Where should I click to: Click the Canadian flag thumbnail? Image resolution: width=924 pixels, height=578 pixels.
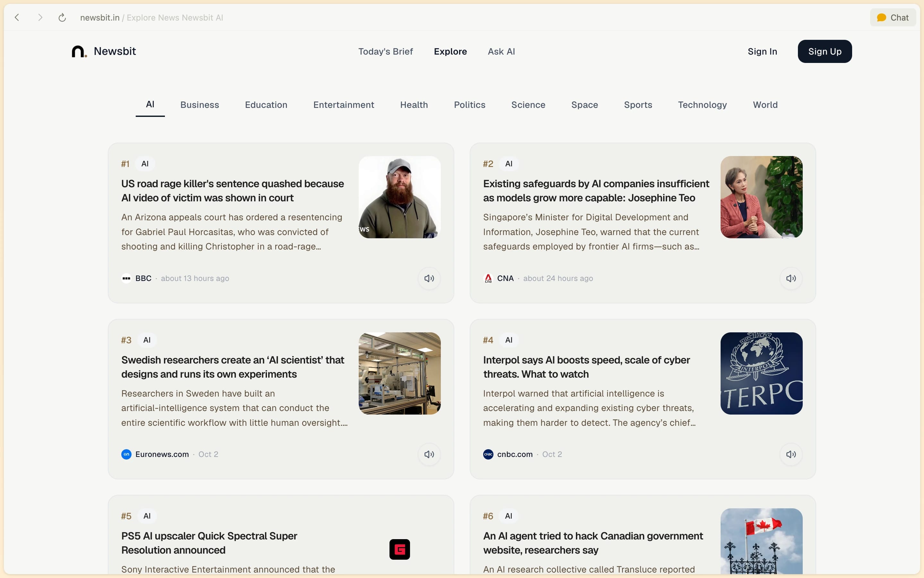coord(761,541)
